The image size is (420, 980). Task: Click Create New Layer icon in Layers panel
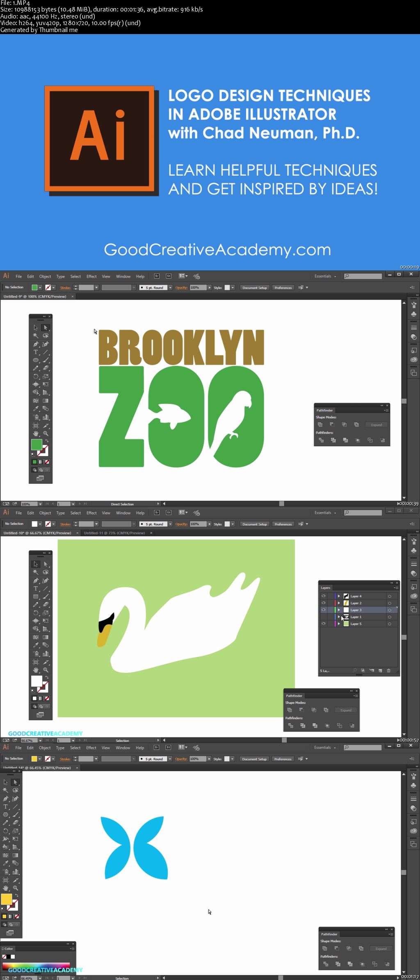point(380,670)
